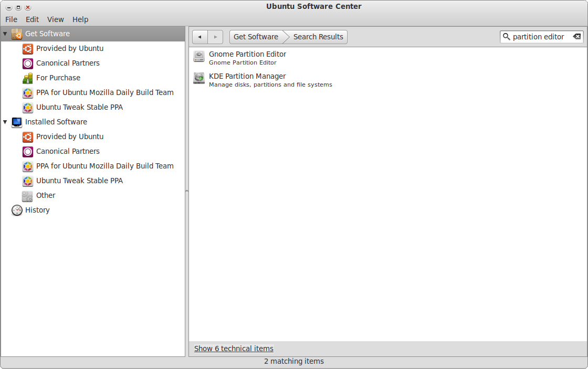Image resolution: width=588 pixels, height=369 pixels.
Task: Click the For Purchase coins icon
Action: point(28,78)
